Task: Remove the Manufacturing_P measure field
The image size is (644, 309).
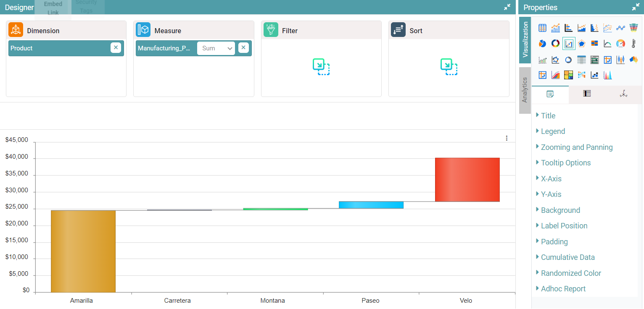Action: [x=243, y=48]
